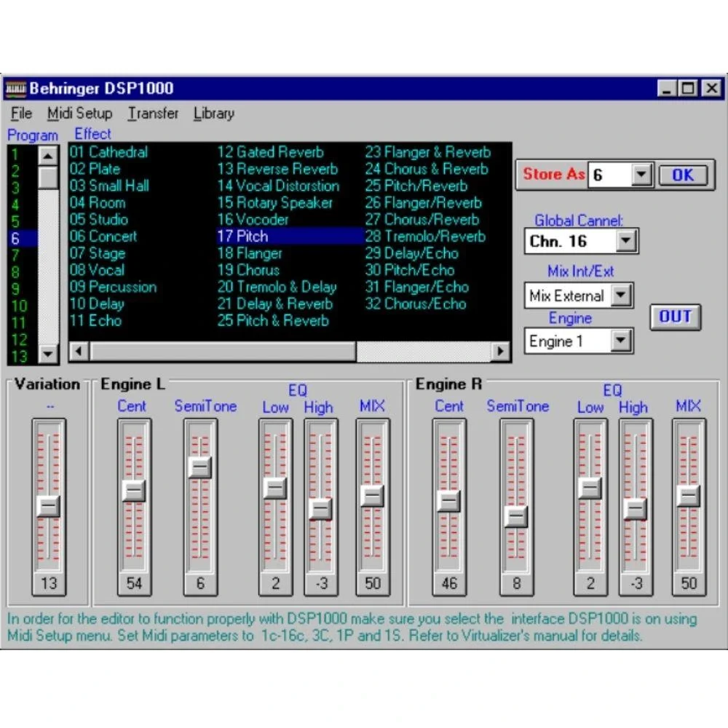The height and width of the screenshot is (728, 728).
Task: Toggle the OUT button
Action: (675, 317)
